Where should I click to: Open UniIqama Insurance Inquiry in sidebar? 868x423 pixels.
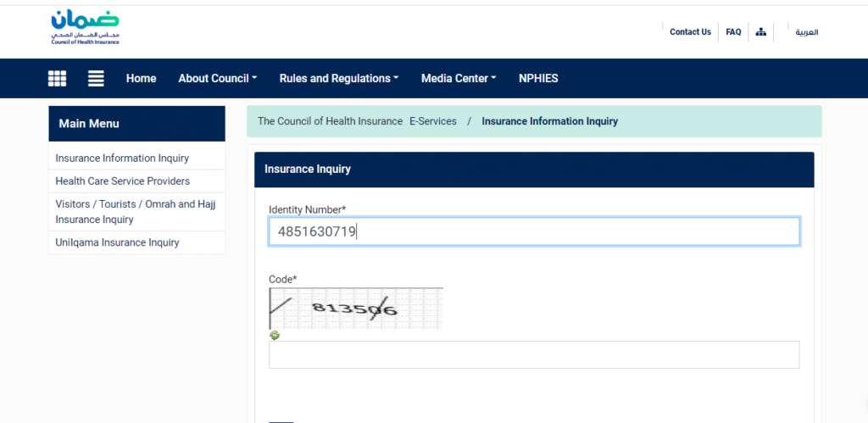click(x=117, y=242)
